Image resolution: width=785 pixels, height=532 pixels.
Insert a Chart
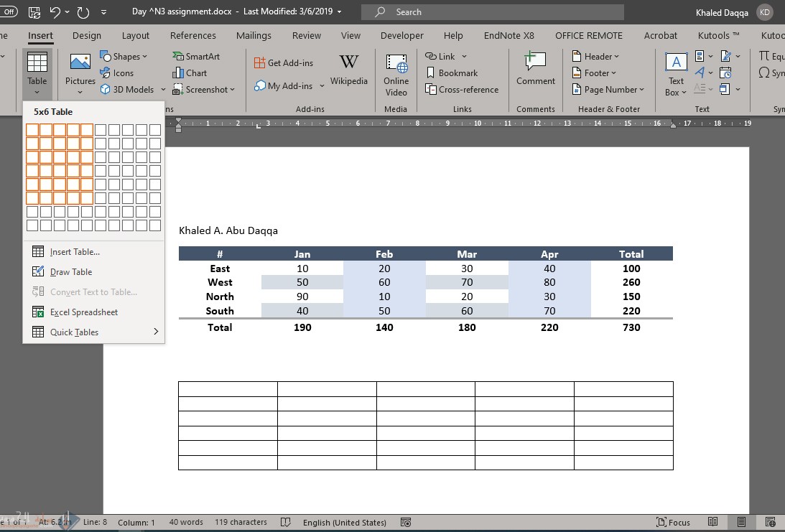click(190, 73)
